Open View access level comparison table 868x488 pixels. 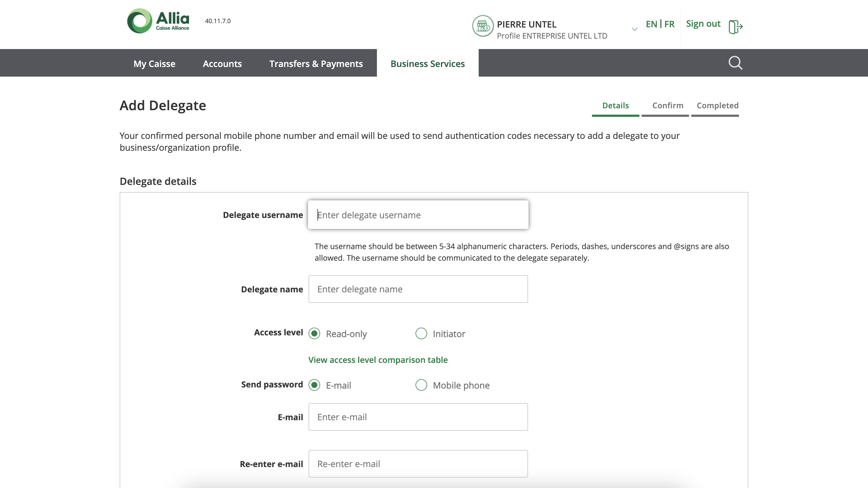pos(378,360)
